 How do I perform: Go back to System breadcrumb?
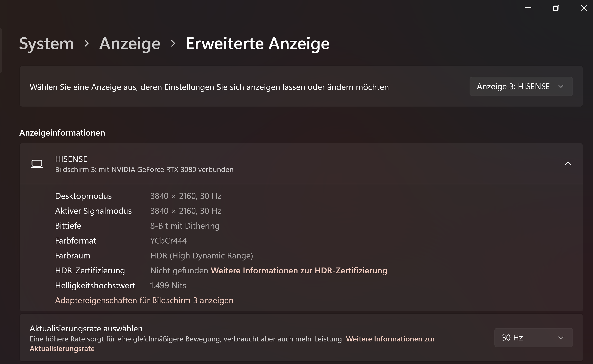(x=47, y=44)
